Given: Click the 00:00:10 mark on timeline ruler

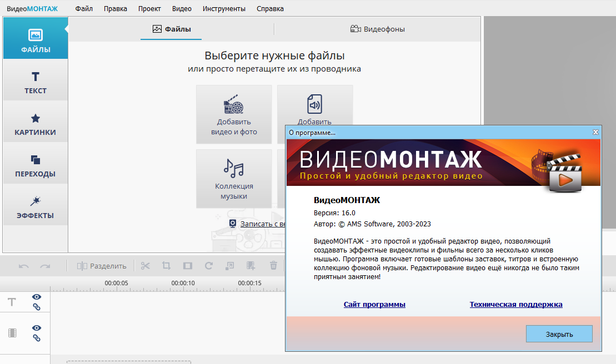Looking at the screenshot, I should tap(183, 283).
